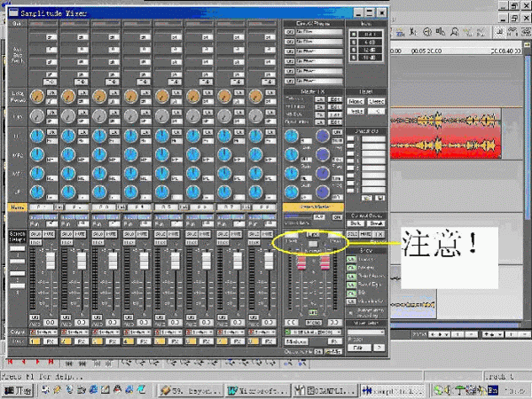Toggle the EQ section On button under Show
532x399 pixels.
pos(351,293)
